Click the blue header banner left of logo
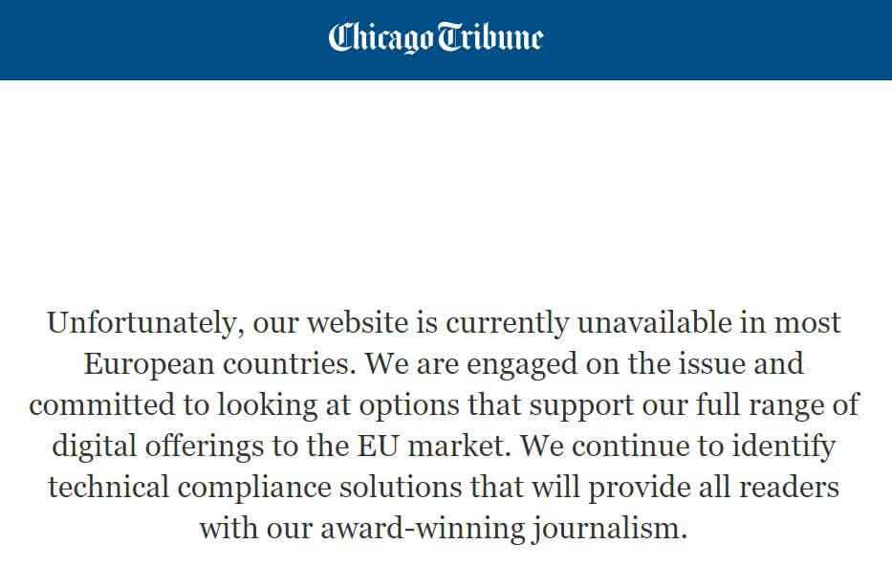This screenshot has height=588, width=892. [x=163, y=39]
